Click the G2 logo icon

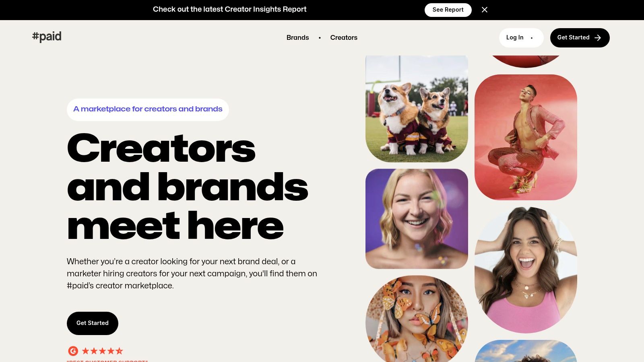[x=73, y=351]
